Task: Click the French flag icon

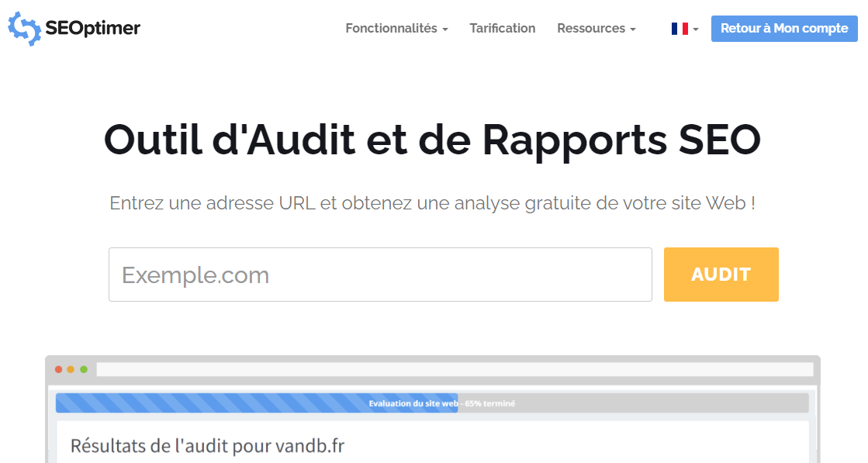Action: pos(680,29)
